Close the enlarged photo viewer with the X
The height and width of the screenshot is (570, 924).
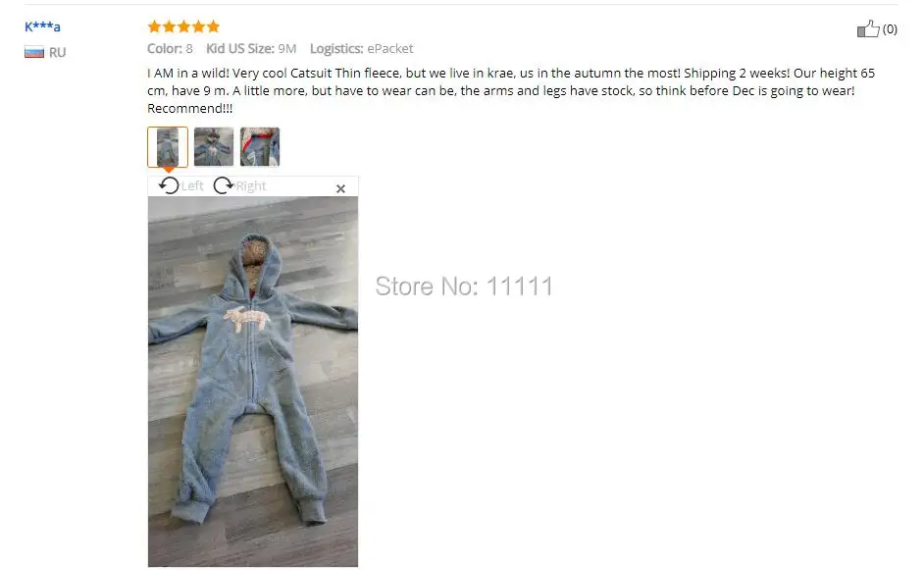point(340,188)
